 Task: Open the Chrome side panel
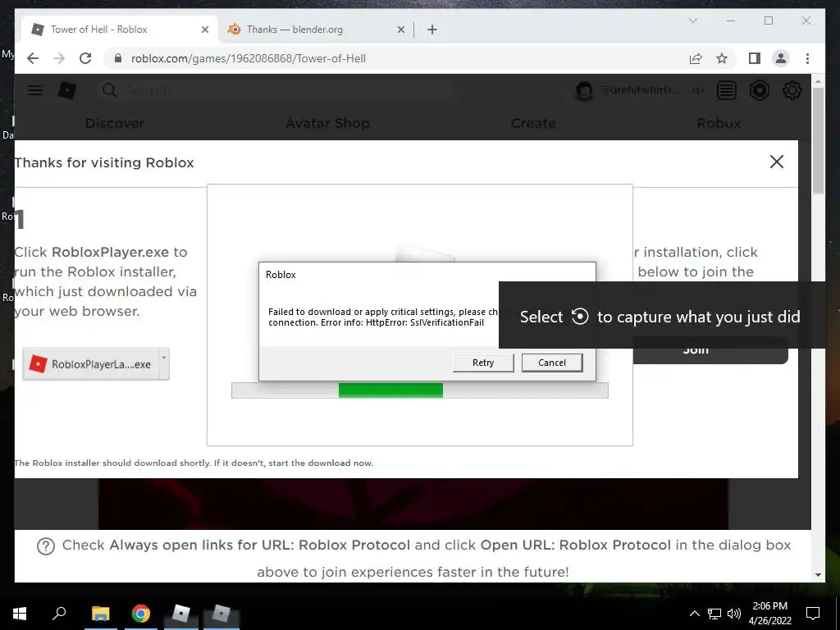point(755,58)
